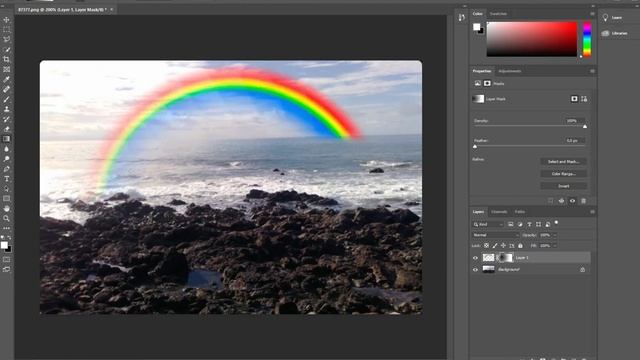This screenshot has height=360, width=640.
Task: Filter layers by smart objects
Action: click(548, 224)
